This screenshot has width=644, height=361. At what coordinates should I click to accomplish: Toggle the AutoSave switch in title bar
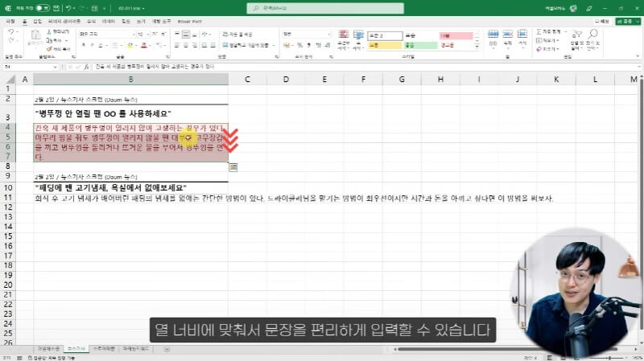coord(43,8)
